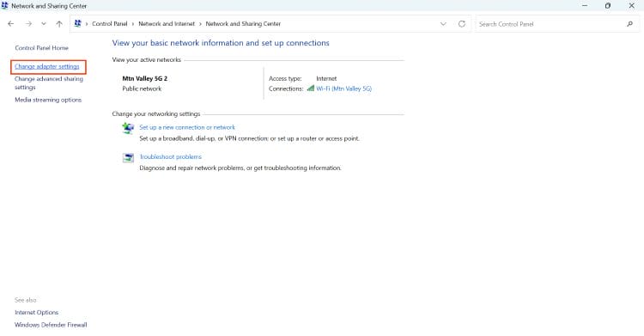
Task: Expand the chevron after Control Panel breadcrumb
Action: (133, 24)
